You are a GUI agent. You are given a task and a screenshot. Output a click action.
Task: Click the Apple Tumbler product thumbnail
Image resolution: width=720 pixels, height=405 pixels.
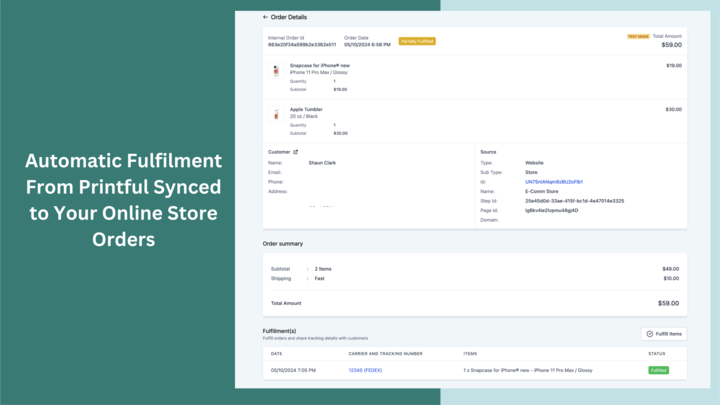pyautogui.click(x=276, y=114)
